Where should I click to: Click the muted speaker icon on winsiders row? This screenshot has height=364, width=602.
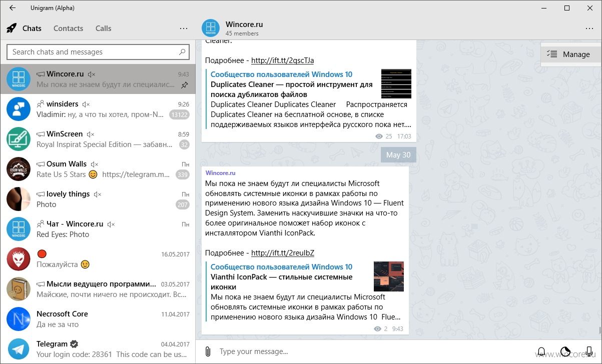86,104
